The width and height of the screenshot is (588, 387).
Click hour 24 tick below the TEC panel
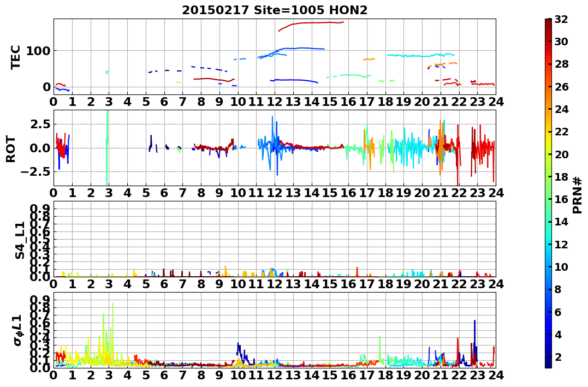[x=496, y=102]
